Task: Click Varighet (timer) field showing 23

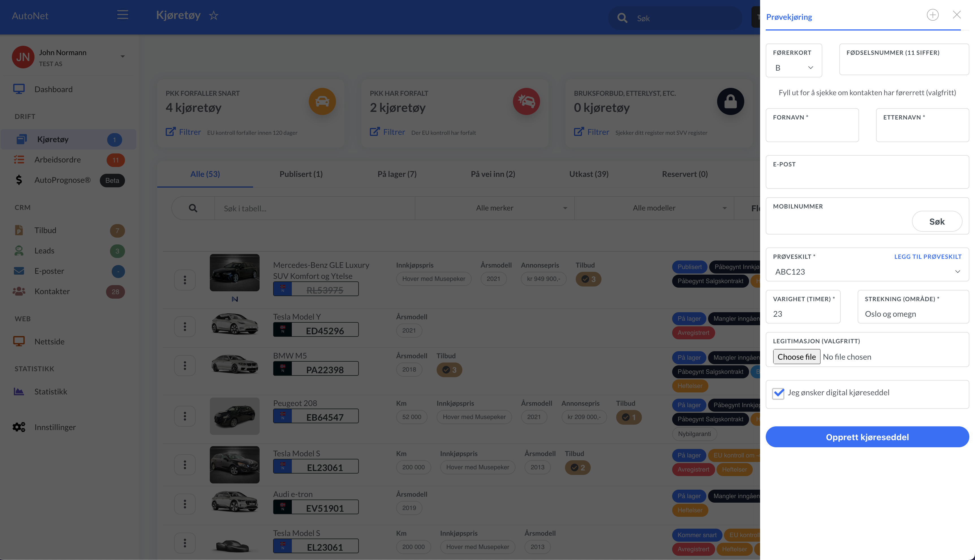Action: (x=803, y=307)
